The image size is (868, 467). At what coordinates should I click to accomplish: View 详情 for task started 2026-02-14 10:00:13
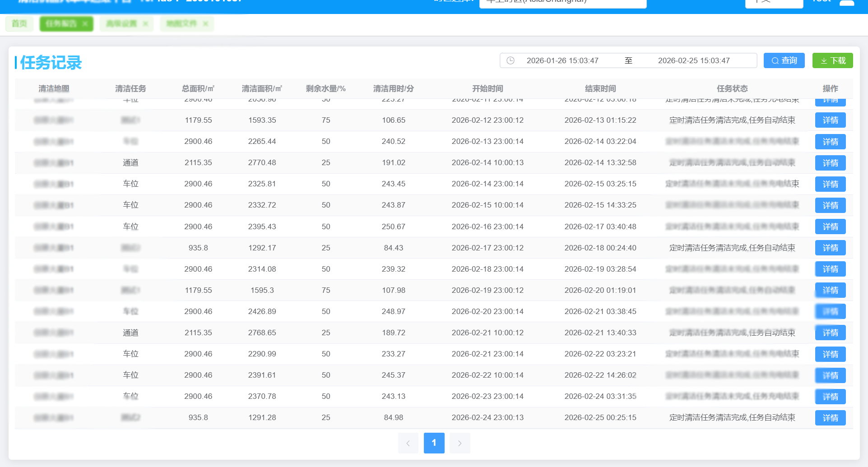click(x=830, y=163)
